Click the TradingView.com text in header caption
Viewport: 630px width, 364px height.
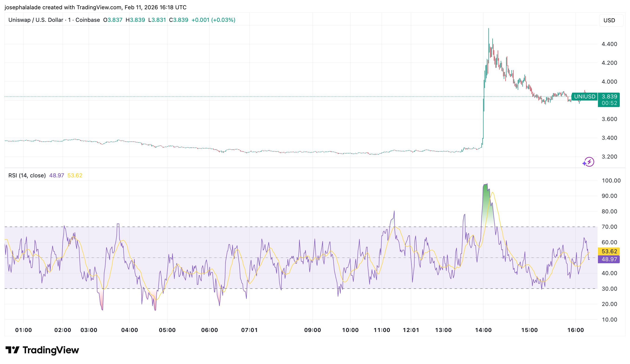(x=99, y=7)
